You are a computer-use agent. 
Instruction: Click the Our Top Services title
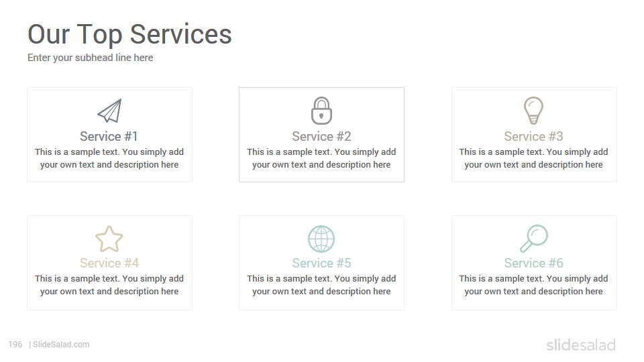tap(129, 34)
